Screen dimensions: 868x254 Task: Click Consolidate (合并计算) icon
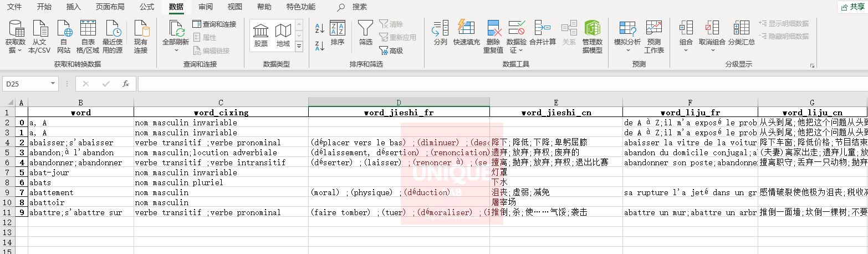[542, 29]
